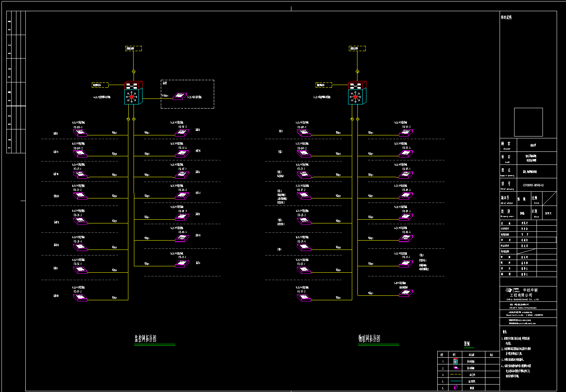
Task: Click the yellow dashed line sample in the legend
Action: (x=455, y=374)
